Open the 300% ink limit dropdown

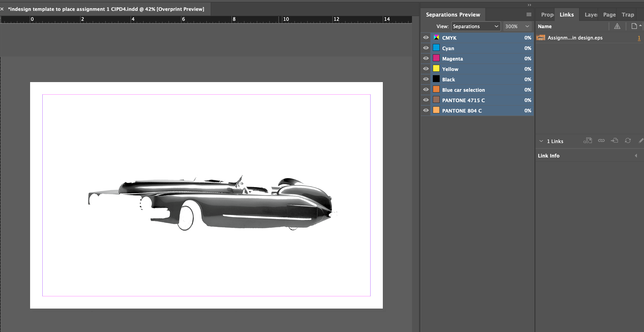[517, 26]
